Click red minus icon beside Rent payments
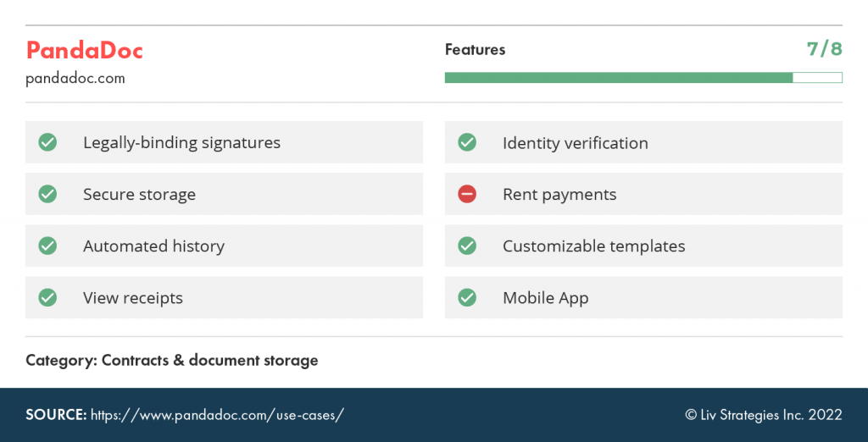Viewport: 868px width, 442px height. click(467, 194)
